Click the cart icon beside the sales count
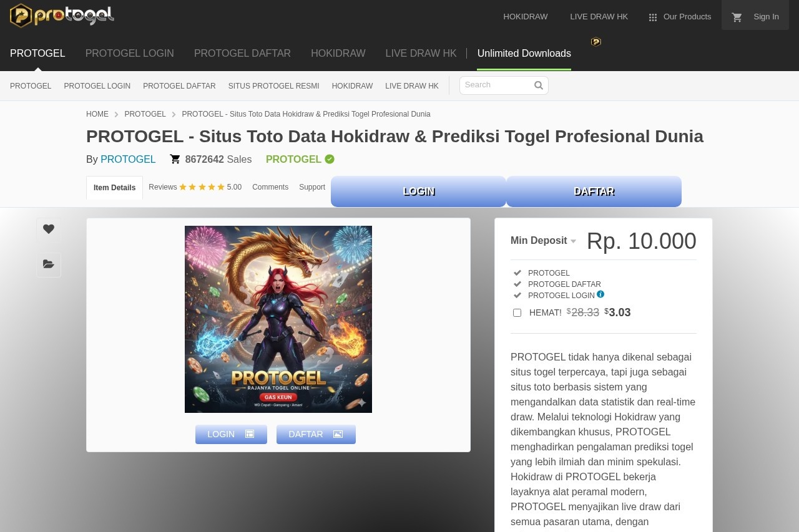The width and height of the screenshot is (799, 532). click(x=175, y=159)
